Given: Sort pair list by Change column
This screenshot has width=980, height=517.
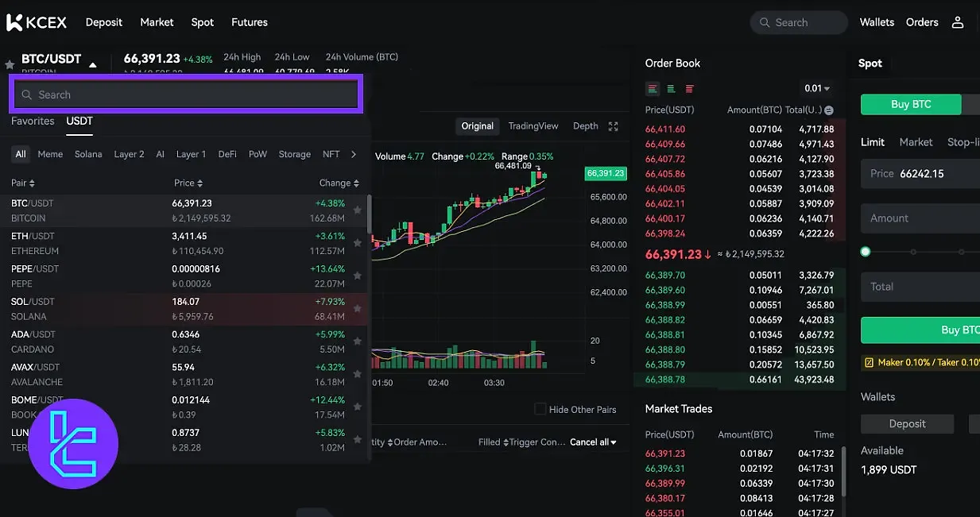Looking at the screenshot, I should (339, 183).
